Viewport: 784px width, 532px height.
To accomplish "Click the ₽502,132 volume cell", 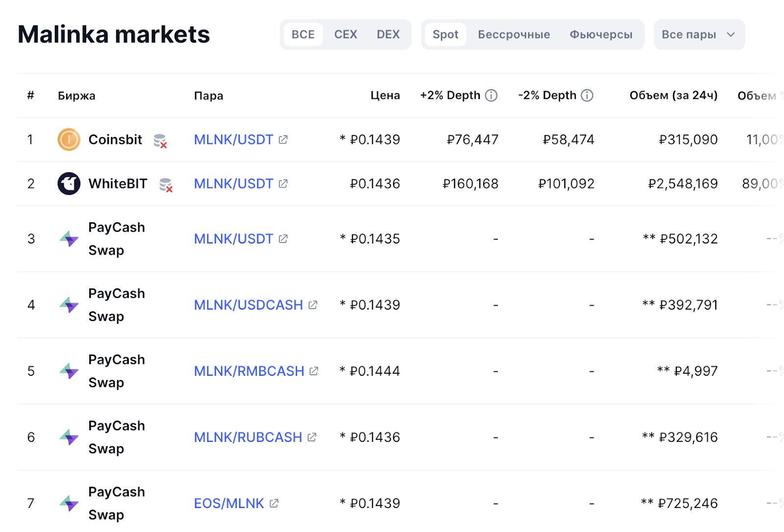I will (x=688, y=239).
